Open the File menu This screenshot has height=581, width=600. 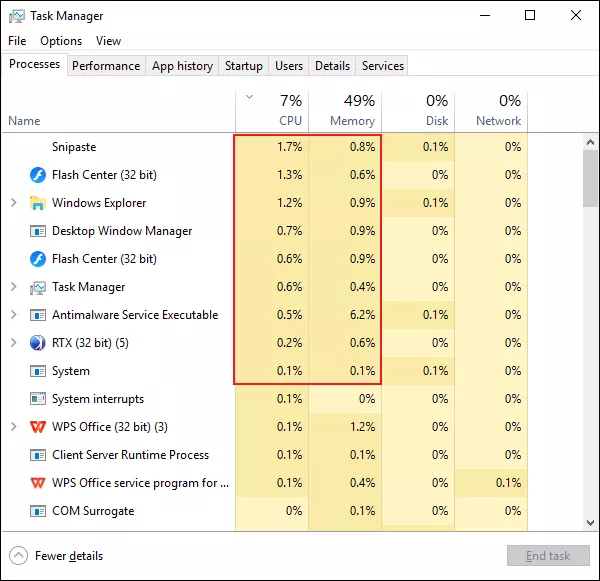(x=17, y=41)
